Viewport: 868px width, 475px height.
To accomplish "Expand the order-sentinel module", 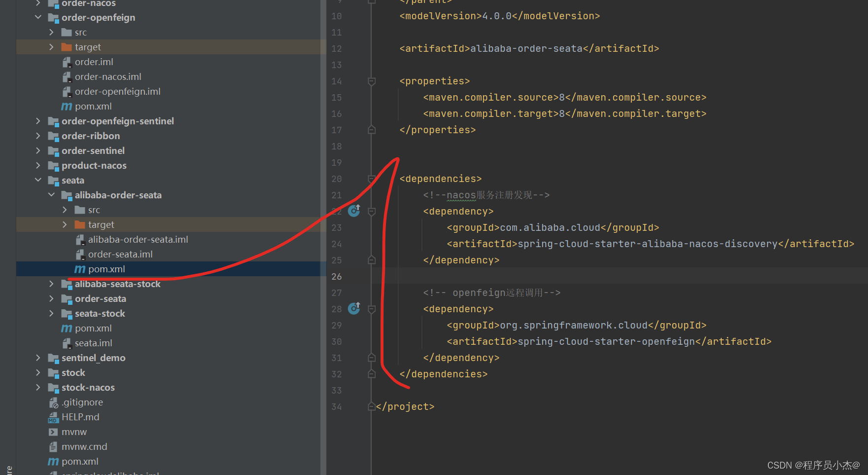I will (38, 150).
